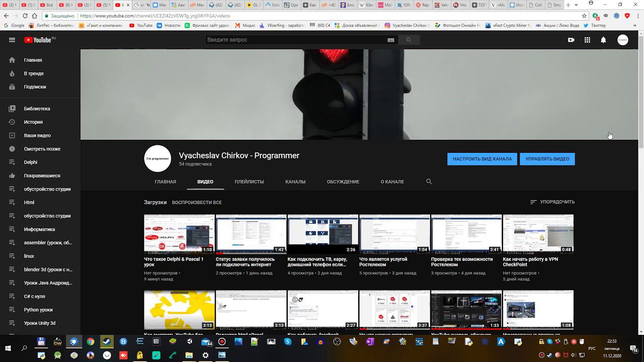The width and height of the screenshot is (644, 362).
Task: Open the C# с нуля playlist
Action: [40, 296]
